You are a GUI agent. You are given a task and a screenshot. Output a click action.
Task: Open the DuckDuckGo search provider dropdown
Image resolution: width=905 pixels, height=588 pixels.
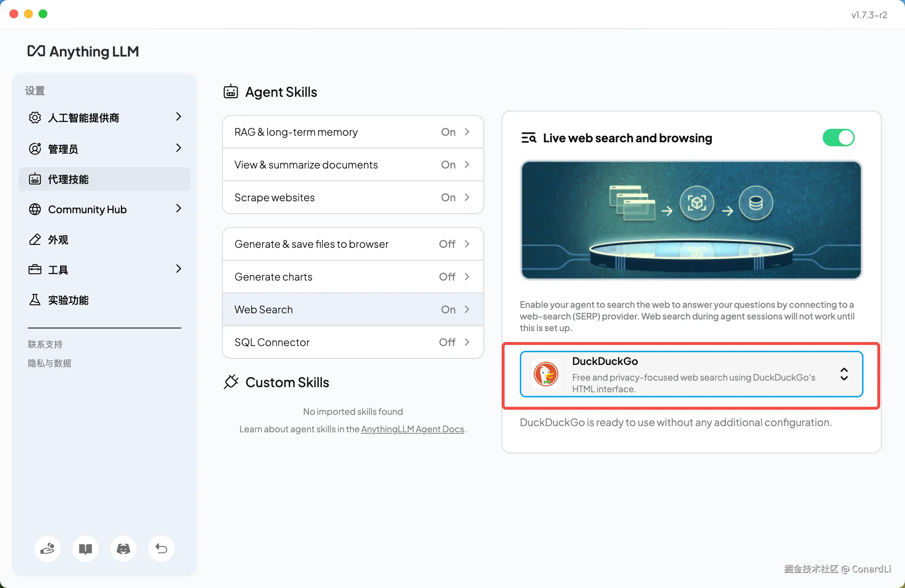(843, 374)
